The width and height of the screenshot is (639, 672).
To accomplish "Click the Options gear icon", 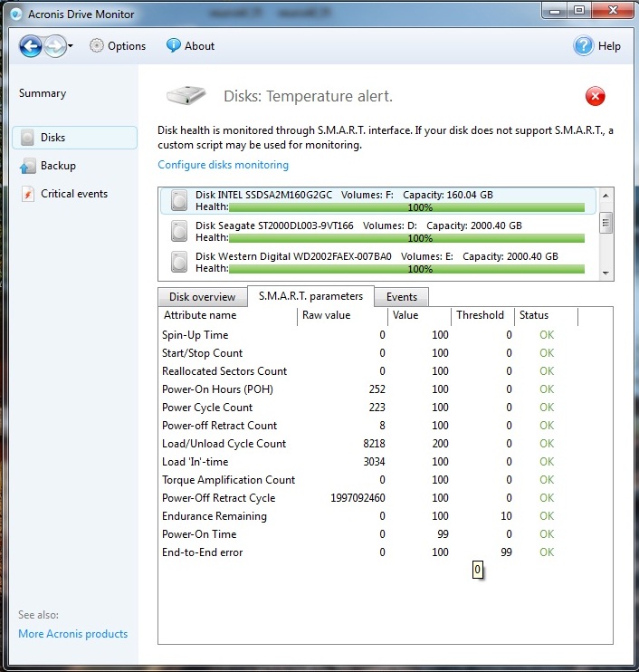I will pyautogui.click(x=97, y=46).
